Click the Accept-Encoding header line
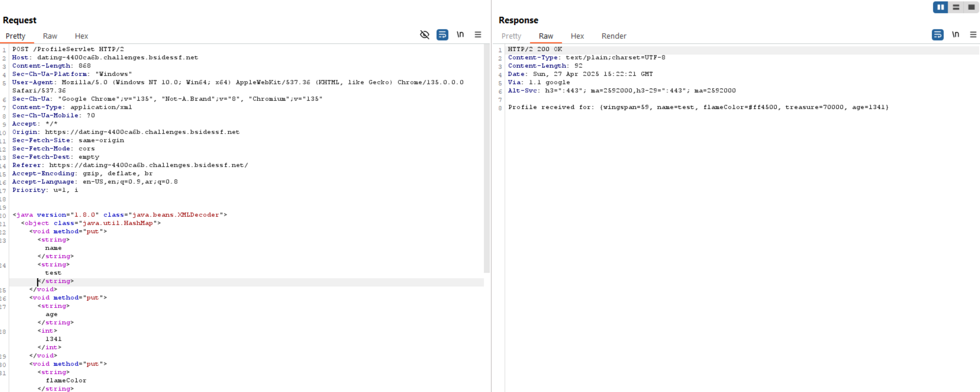 tap(82, 174)
